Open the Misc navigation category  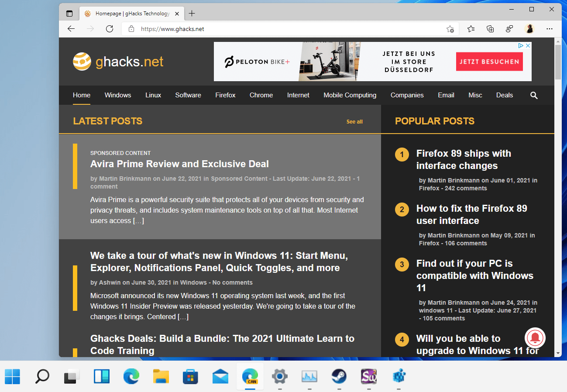(x=475, y=95)
